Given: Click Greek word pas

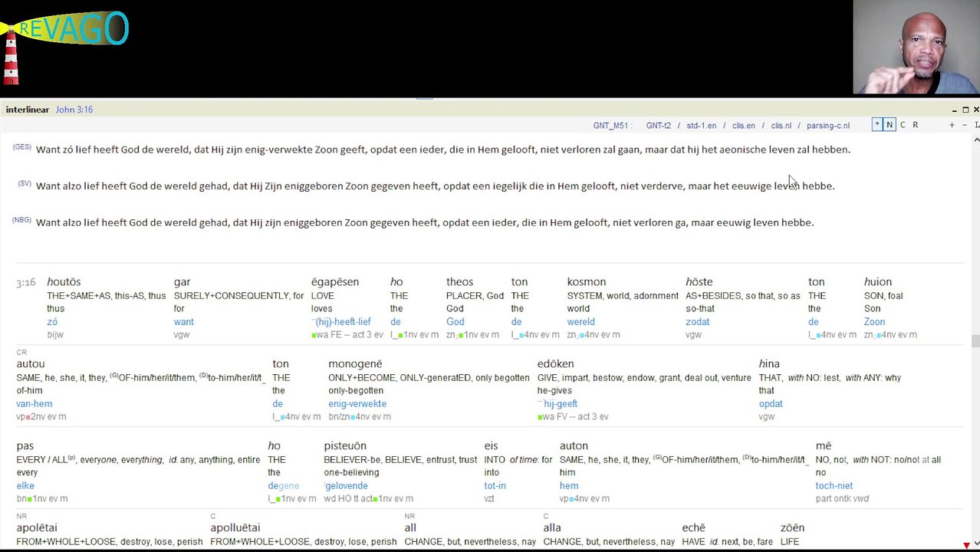Looking at the screenshot, I should [25, 446].
